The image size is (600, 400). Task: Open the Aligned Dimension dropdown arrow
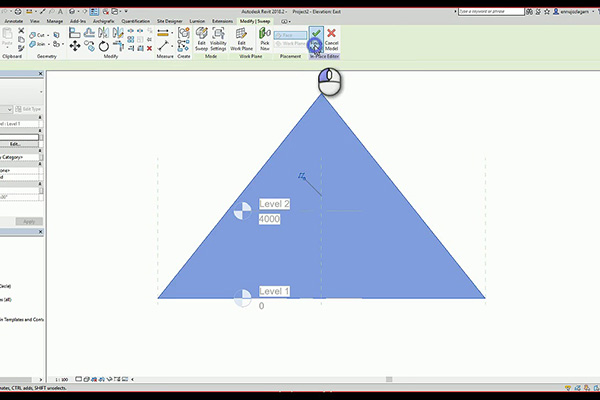point(172,33)
